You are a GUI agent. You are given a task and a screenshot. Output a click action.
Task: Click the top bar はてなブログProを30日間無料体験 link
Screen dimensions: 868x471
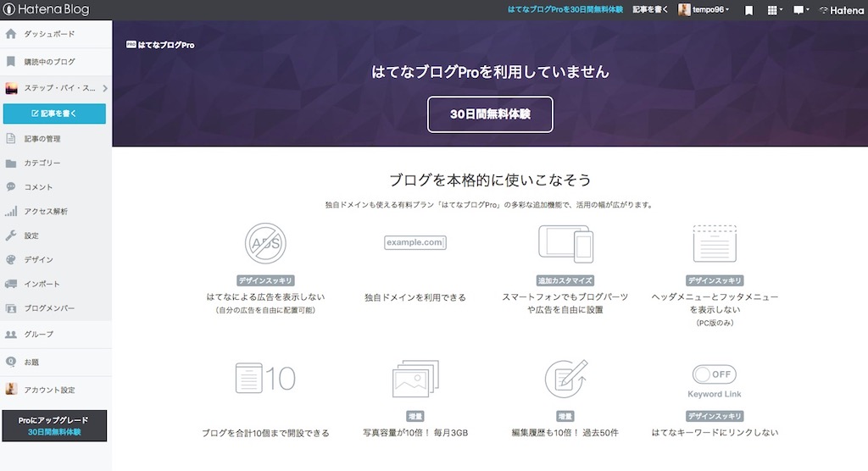(565, 9)
